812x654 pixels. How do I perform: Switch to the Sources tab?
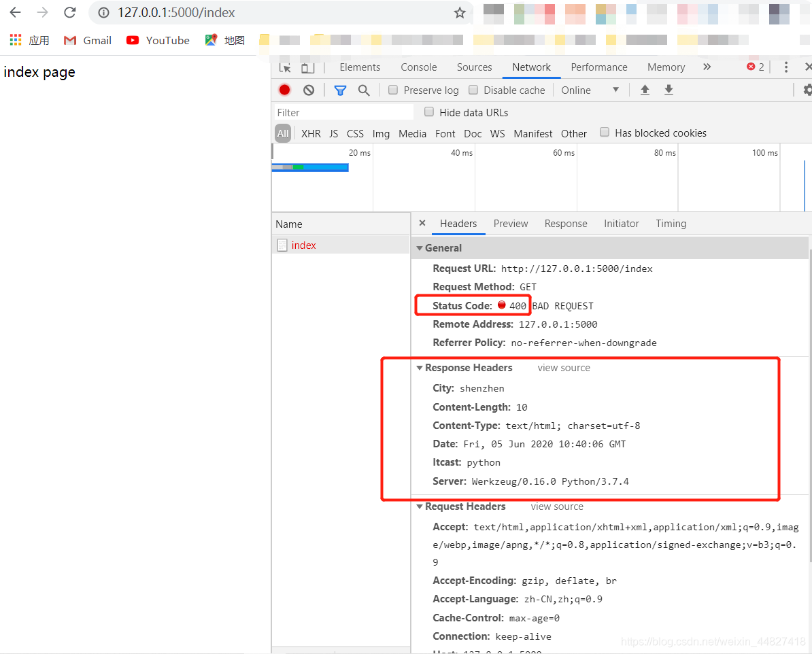(x=475, y=67)
